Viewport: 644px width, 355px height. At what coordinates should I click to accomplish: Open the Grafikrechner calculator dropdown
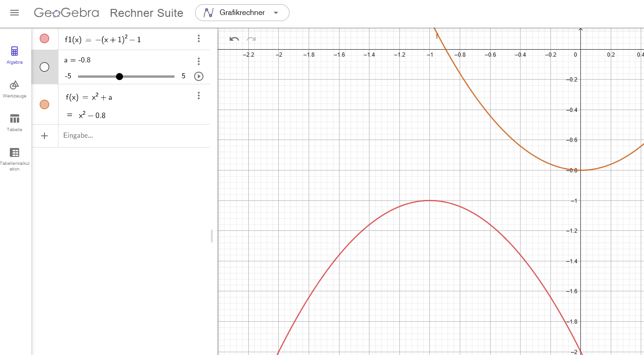coord(242,13)
